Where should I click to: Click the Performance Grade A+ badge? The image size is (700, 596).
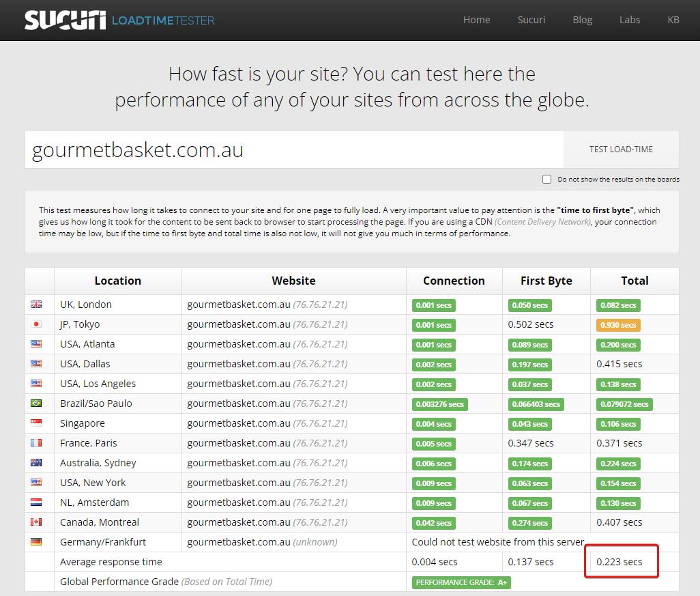click(x=461, y=582)
